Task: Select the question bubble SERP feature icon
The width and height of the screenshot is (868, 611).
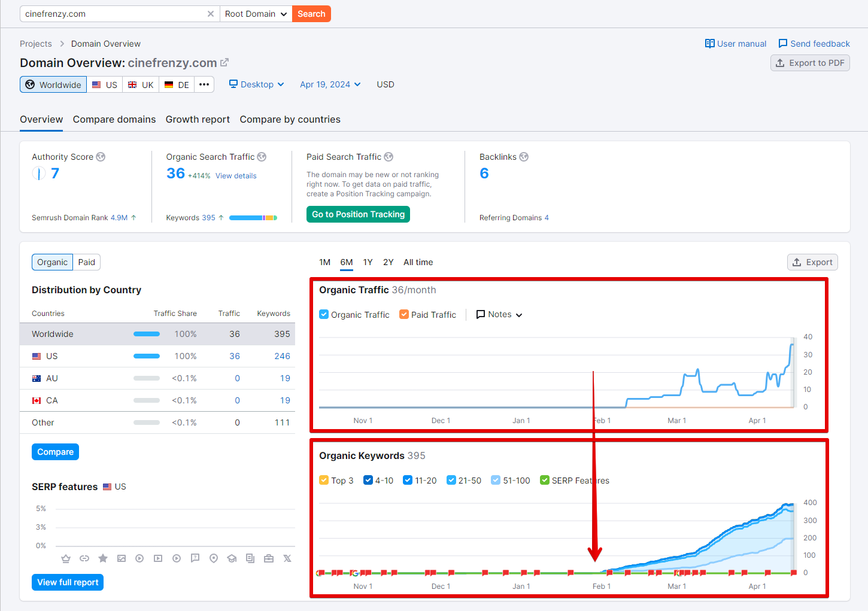Action: [195, 558]
